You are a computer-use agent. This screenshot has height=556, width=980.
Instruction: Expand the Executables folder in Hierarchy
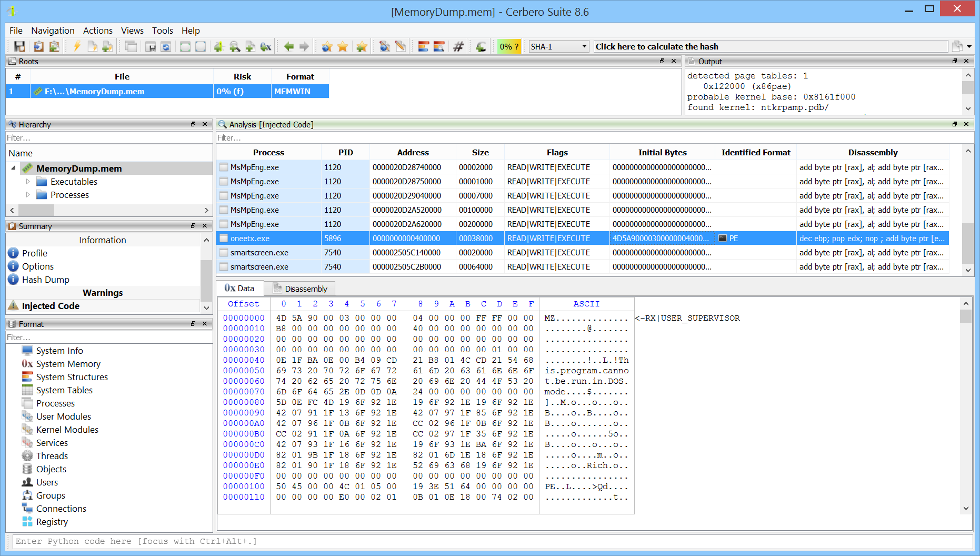coord(28,182)
